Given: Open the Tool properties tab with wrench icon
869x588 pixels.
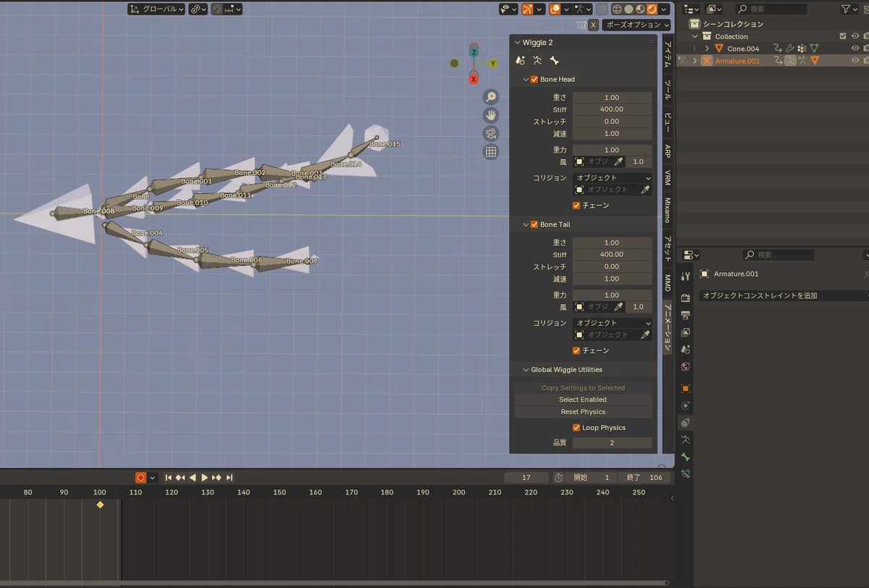Looking at the screenshot, I should (x=686, y=276).
